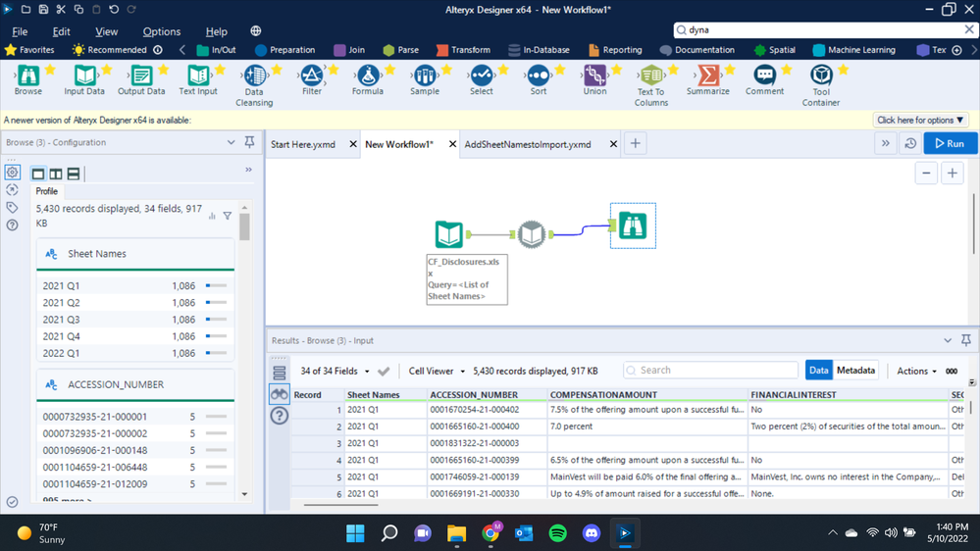Open the 34 of 34 Fields dropdown

point(335,371)
